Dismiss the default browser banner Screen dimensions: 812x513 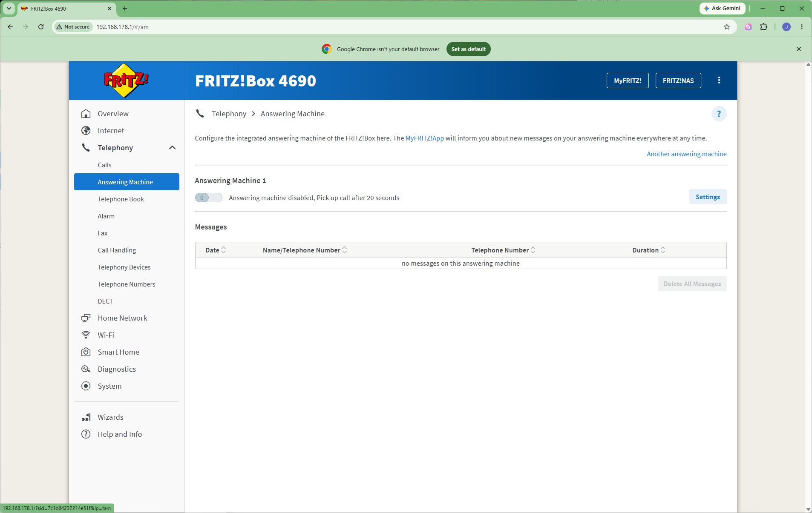pos(799,49)
